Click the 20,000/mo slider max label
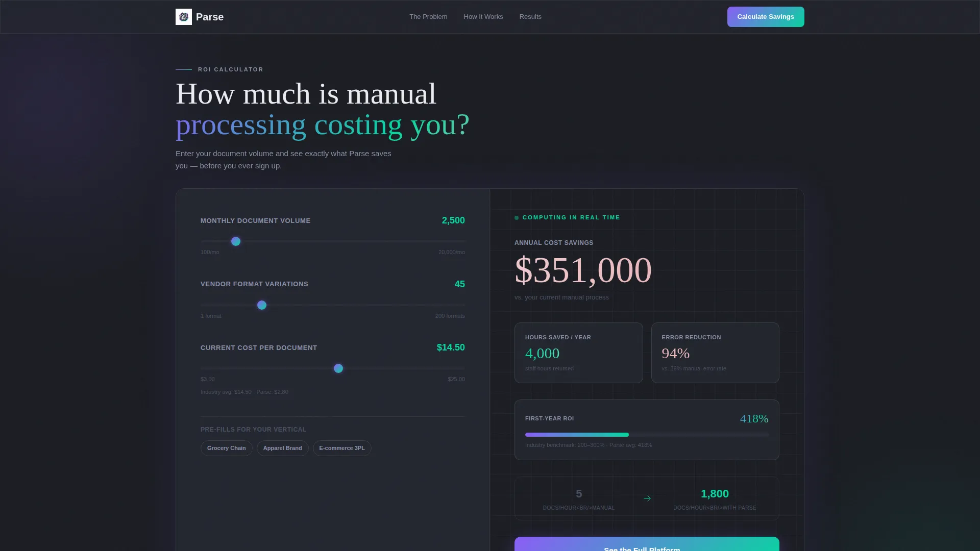The width and height of the screenshot is (980, 551). 452,252
